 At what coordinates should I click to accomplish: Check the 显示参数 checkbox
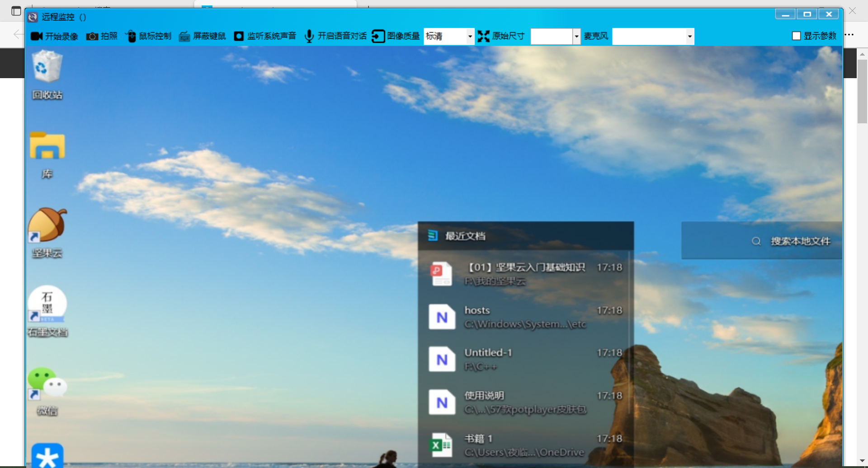(x=796, y=36)
